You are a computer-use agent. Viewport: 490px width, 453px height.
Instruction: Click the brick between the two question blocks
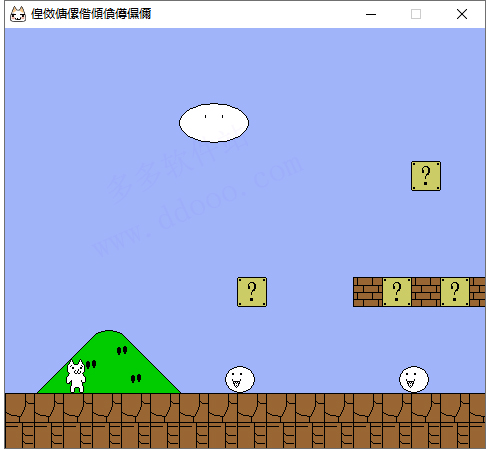[426, 292]
